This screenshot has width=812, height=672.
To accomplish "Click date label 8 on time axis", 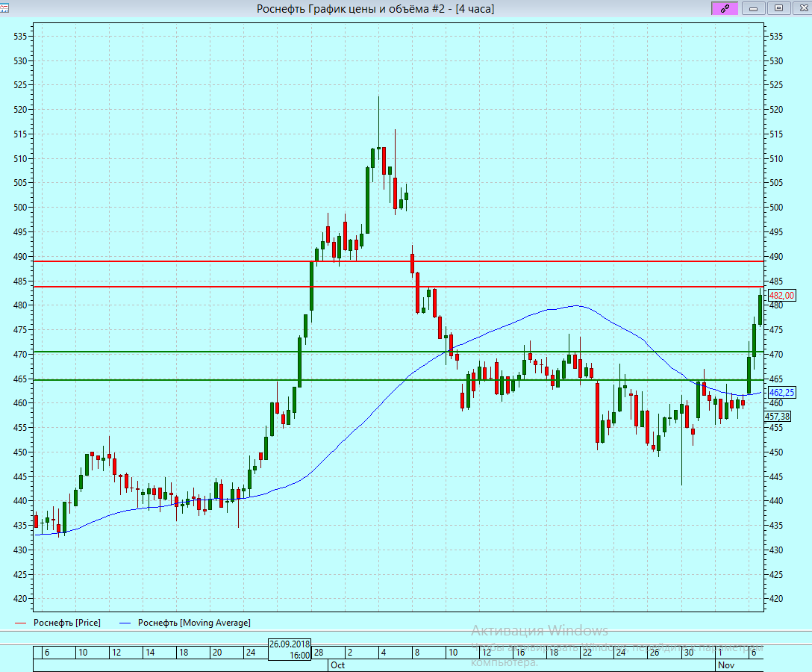I will 417,653.
